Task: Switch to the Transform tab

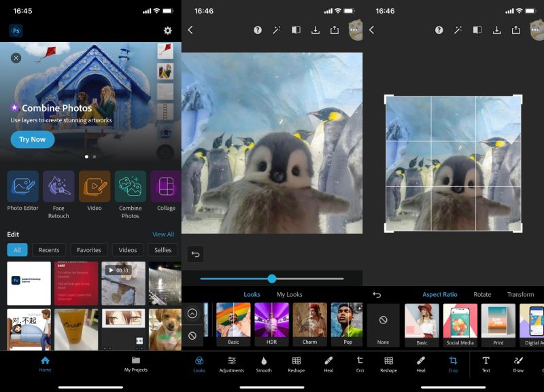Action: [520, 294]
